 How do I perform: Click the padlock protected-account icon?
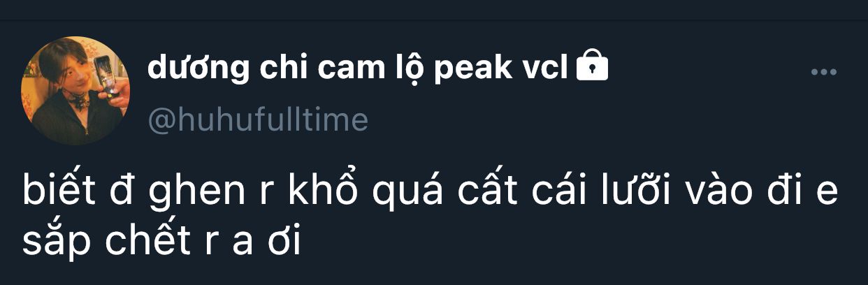(x=592, y=67)
